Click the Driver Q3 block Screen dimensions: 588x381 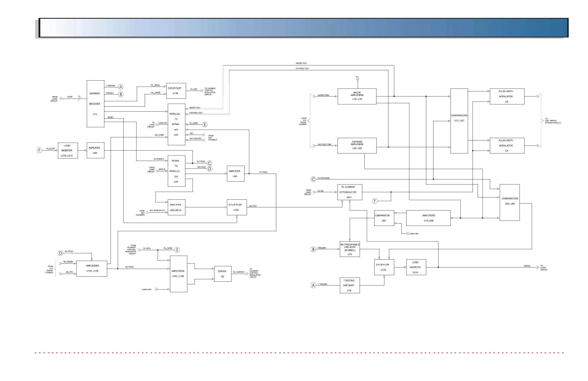click(223, 274)
